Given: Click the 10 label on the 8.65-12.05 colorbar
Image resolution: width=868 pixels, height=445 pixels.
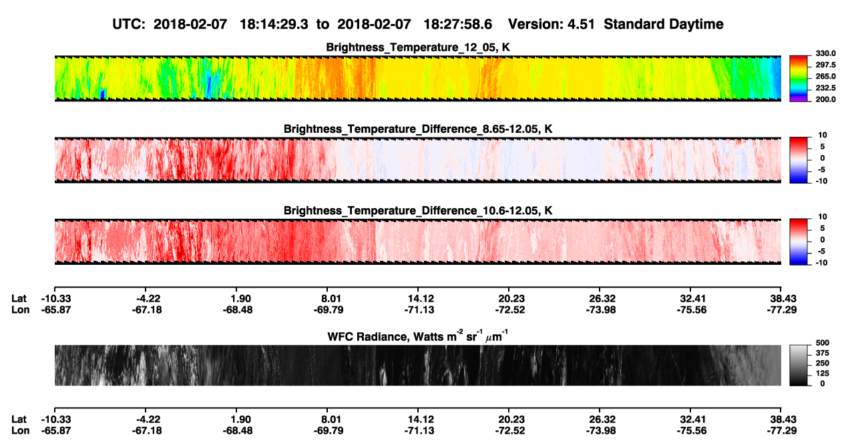Looking at the screenshot, I should pos(822,135).
